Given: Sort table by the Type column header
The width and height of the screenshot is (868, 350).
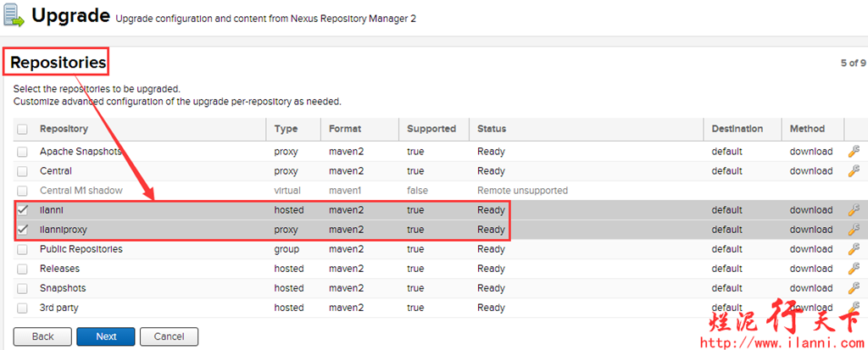Looking at the screenshot, I should coord(286,129).
